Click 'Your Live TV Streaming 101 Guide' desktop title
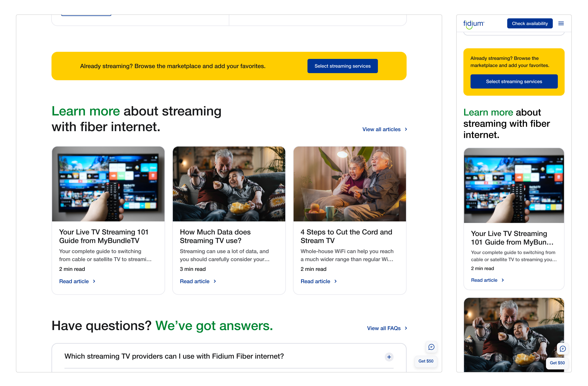Viewport: 588px width, 386px height. point(104,236)
